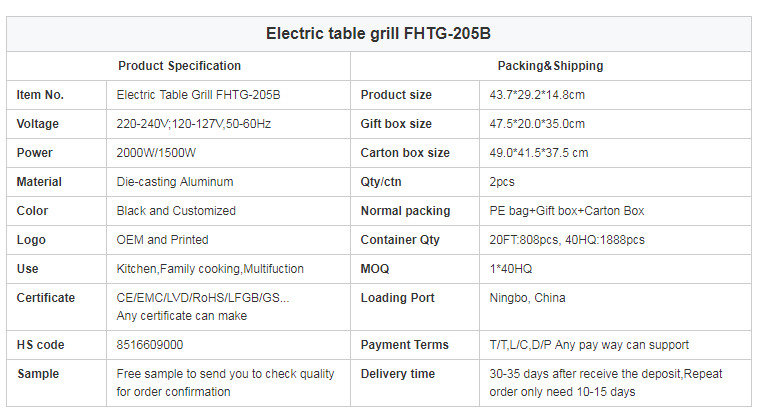
Task: Click the container quantity 20FT:808pcs, 40HQ:1888pcs
Action: click(x=567, y=240)
